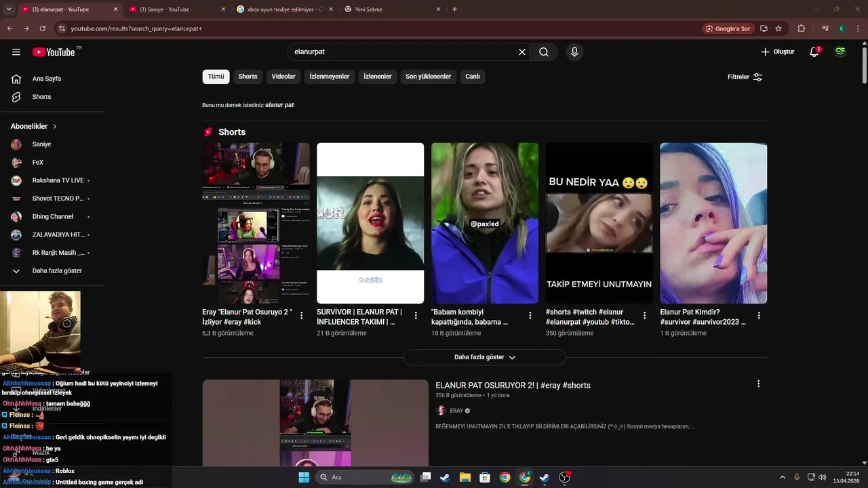Clear the search box with the X icon
The width and height of the screenshot is (868, 488).
tap(522, 52)
